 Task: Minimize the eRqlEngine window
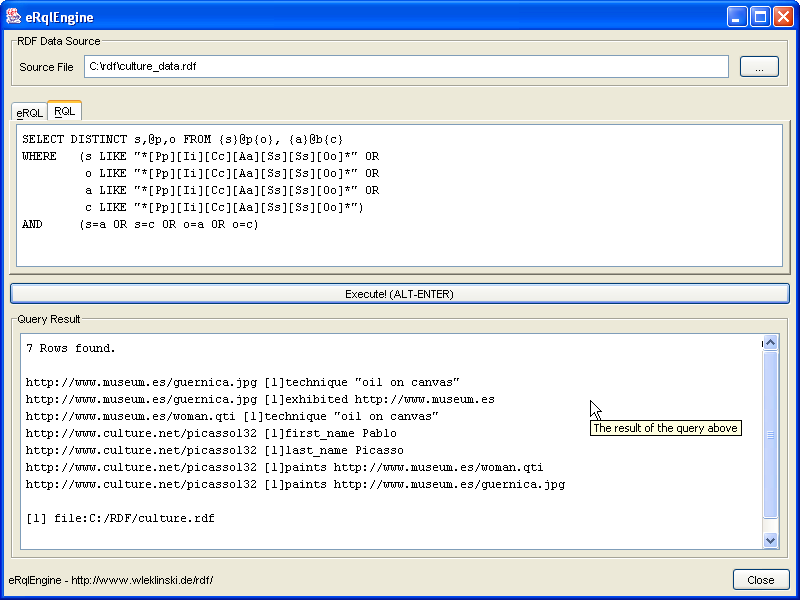pos(736,16)
